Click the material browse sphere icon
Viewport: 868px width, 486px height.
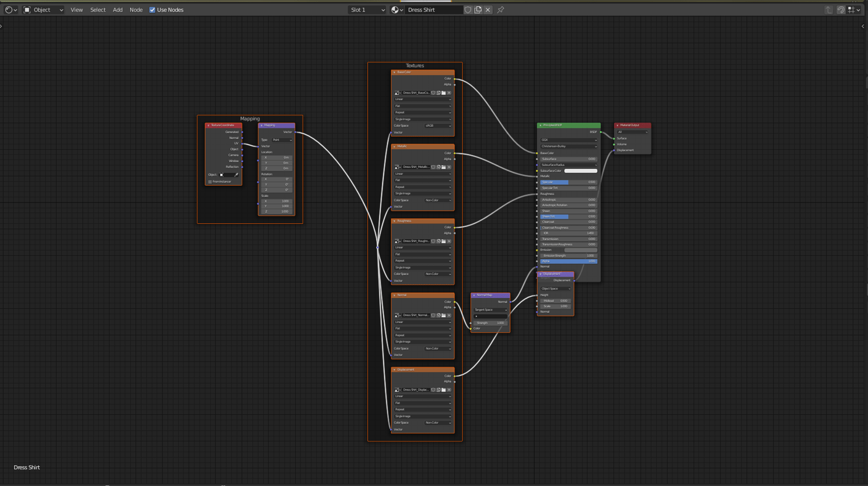coord(396,10)
